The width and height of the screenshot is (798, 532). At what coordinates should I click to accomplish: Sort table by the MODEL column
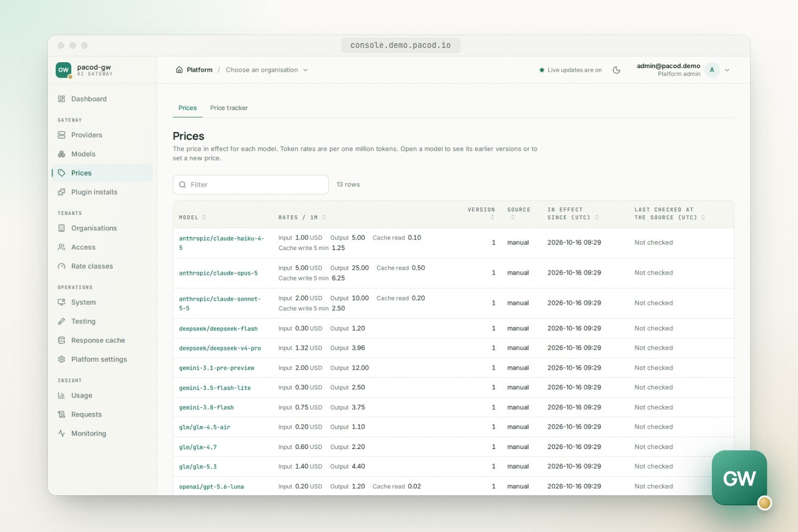click(x=193, y=218)
